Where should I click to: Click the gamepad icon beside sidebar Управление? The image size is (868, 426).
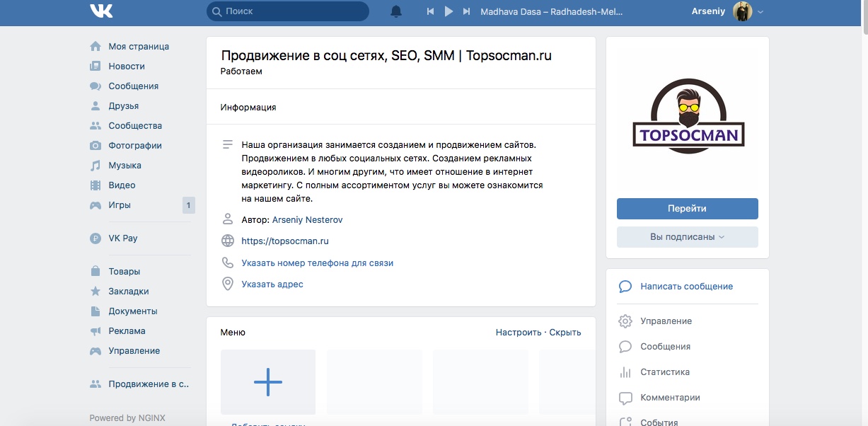click(x=96, y=350)
